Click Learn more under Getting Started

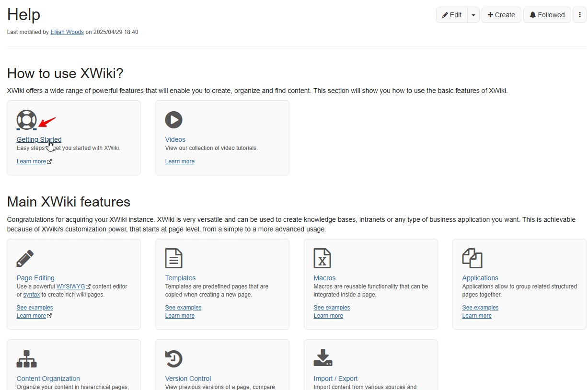click(x=31, y=161)
